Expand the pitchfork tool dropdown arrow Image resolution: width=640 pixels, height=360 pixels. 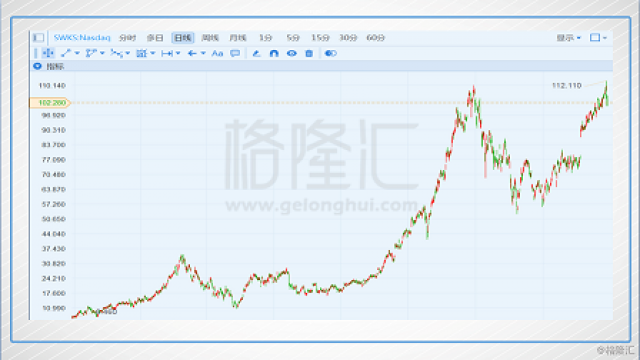click(x=102, y=53)
